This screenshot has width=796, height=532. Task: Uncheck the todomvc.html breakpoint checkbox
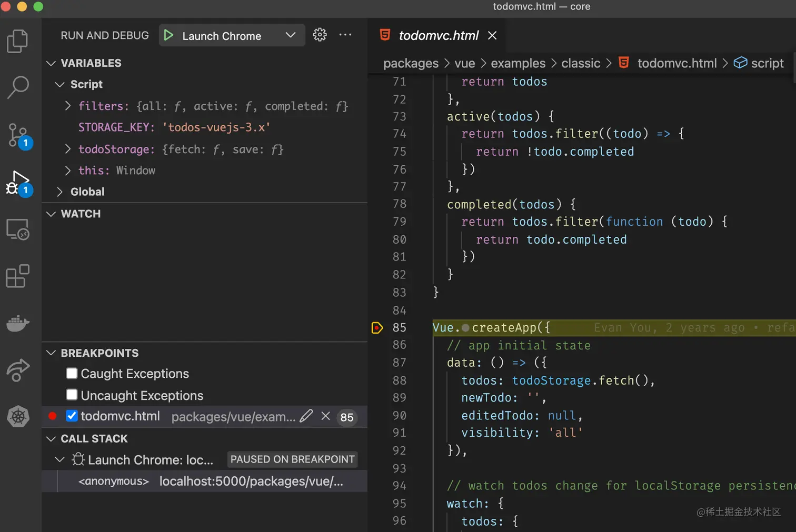point(72,416)
